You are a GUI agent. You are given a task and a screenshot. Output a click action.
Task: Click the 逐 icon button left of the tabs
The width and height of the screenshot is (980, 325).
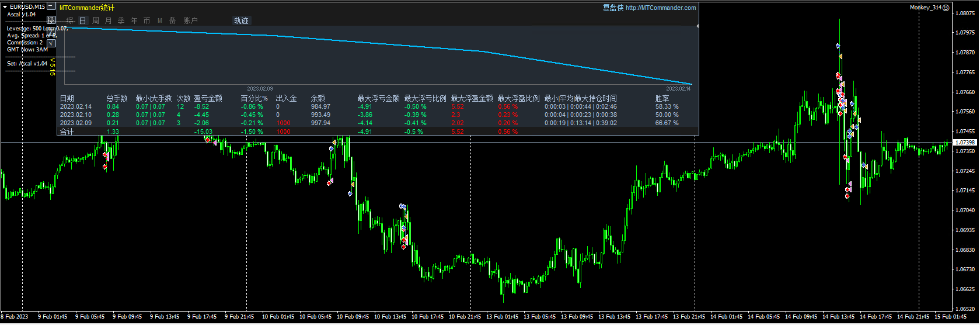(x=51, y=20)
